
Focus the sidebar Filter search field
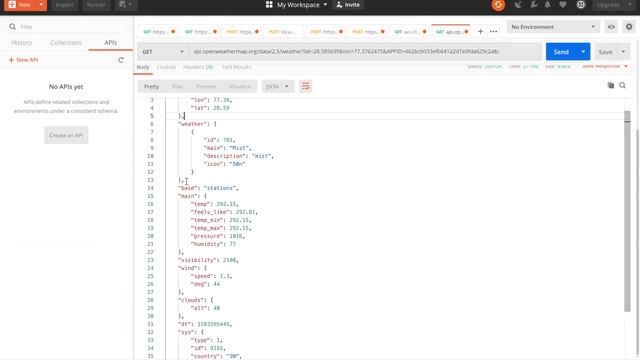67,27
